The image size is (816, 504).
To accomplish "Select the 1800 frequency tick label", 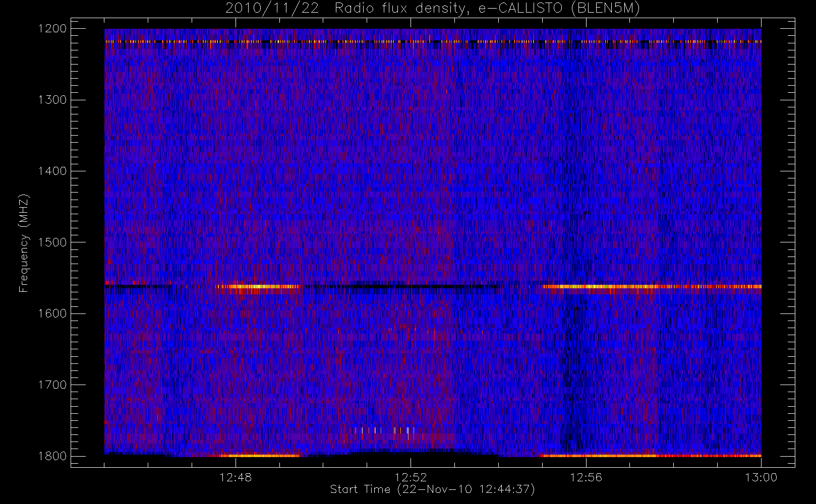I will pos(52,456).
